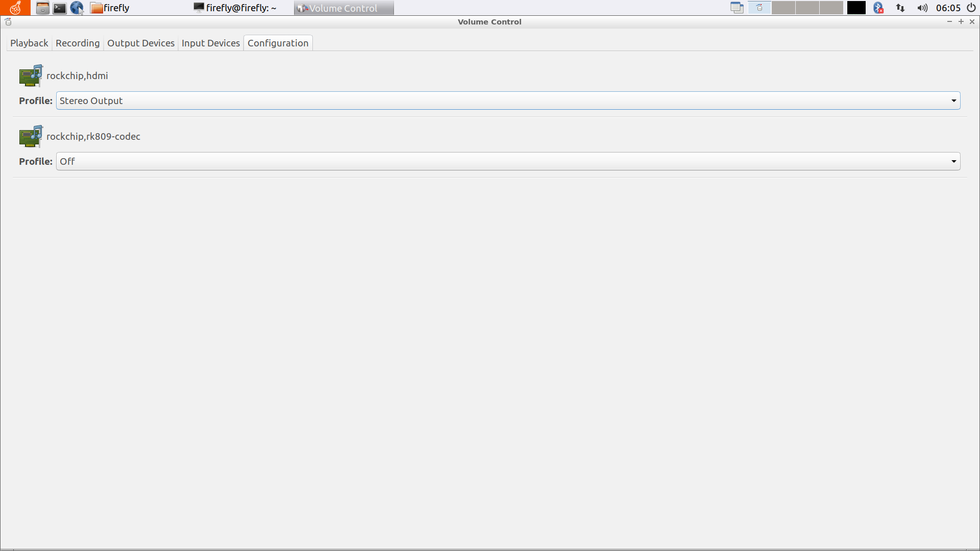This screenshot has height=551, width=980.
Task: Select the Output Devices tab
Action: 141,43
